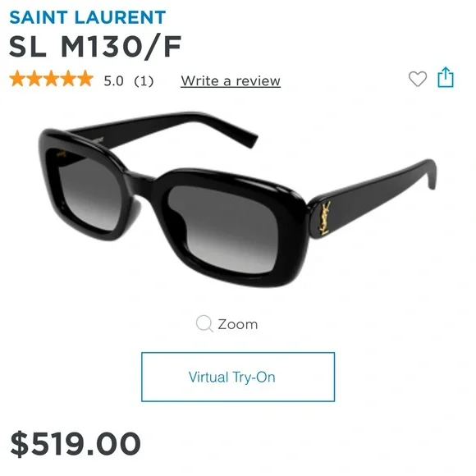Launch the Virtual Try-On button
Image resolution: width=476 pixels, height=476 pixels.
(x=238, y=377)
